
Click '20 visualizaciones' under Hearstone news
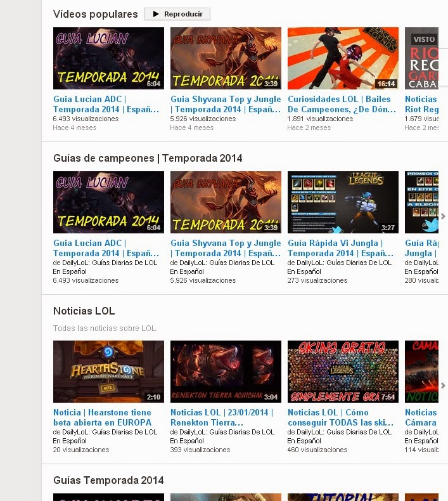81,450
